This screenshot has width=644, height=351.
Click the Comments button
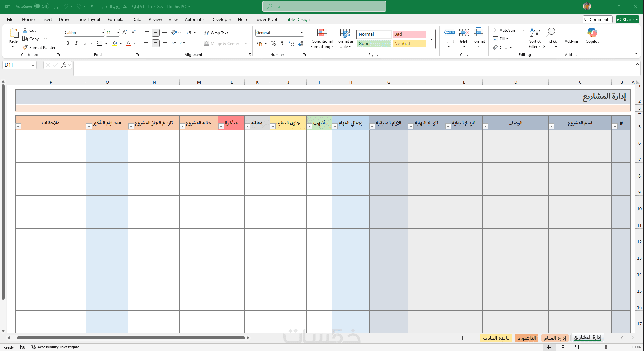(597, 19)
